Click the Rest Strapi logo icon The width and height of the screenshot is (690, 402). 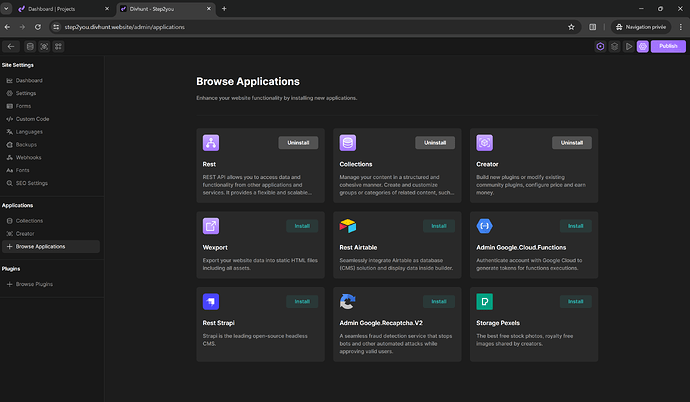click(x=211, y=301)
